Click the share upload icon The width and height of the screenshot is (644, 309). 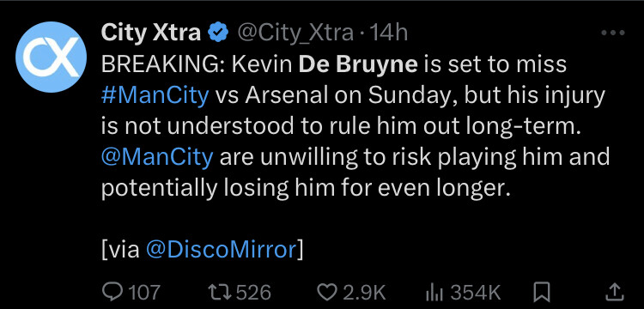[615, 292]
